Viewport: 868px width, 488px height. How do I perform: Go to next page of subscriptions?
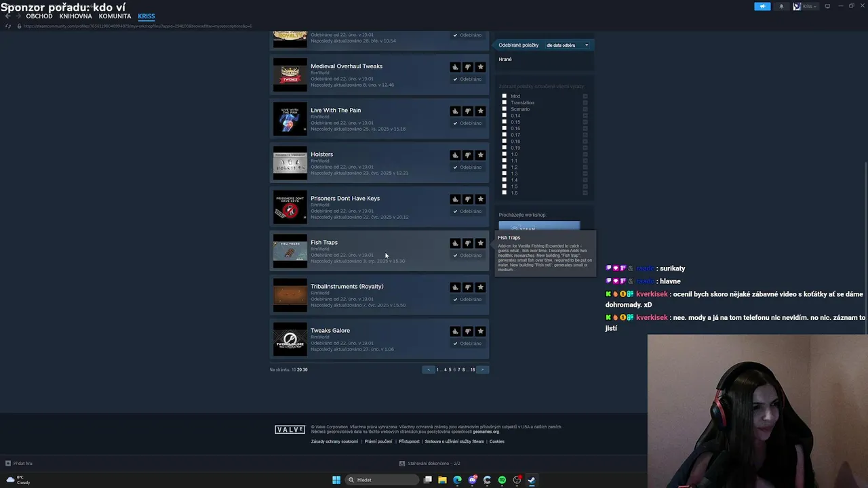click(482, 369)
